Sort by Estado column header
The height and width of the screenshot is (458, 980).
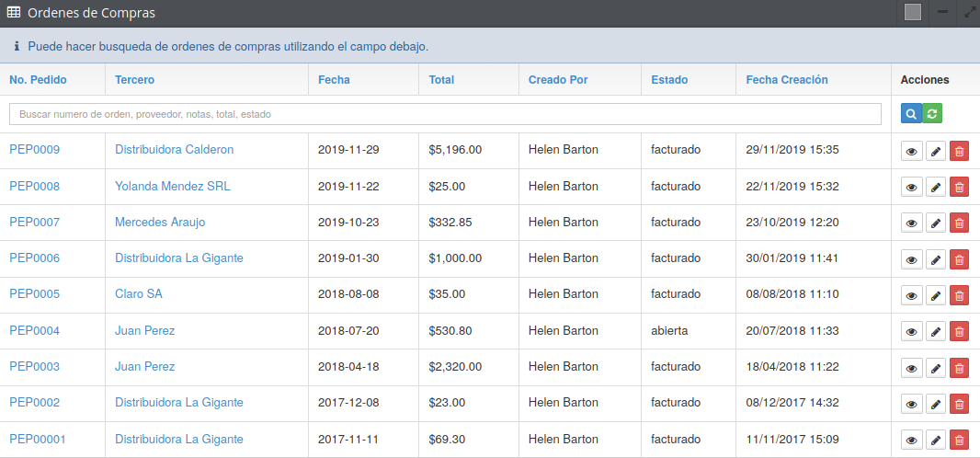[669, 80]
